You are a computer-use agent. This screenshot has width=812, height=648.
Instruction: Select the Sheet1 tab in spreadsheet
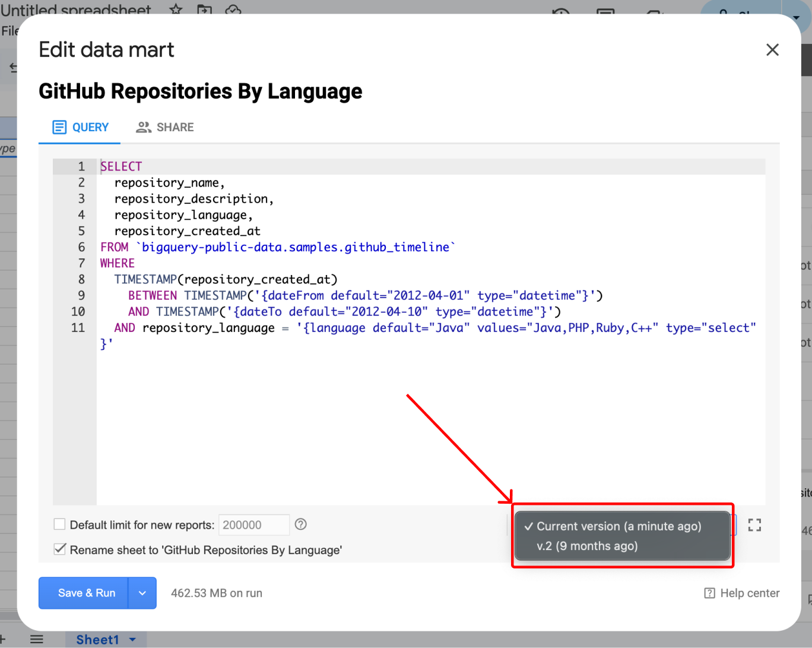(97, 640)
